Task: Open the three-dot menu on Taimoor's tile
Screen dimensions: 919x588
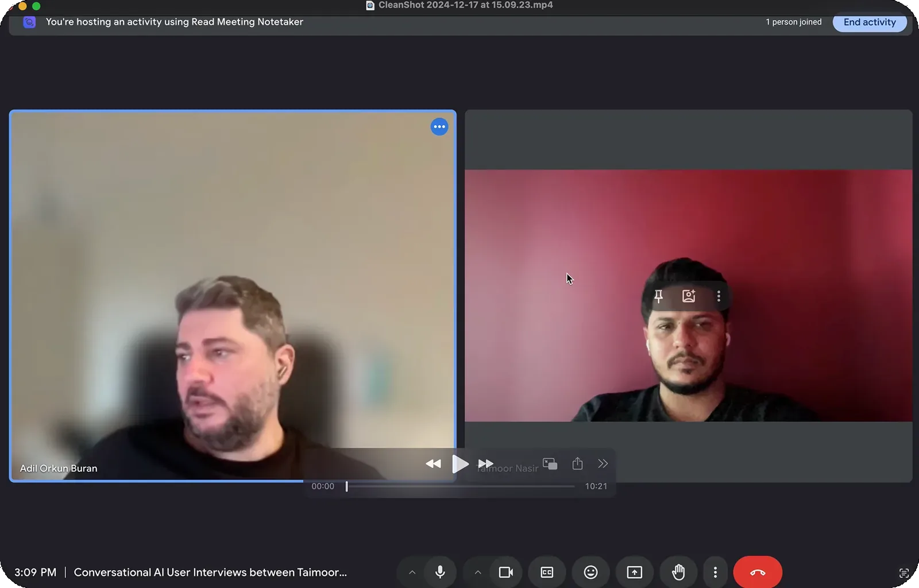Action: 719,296
